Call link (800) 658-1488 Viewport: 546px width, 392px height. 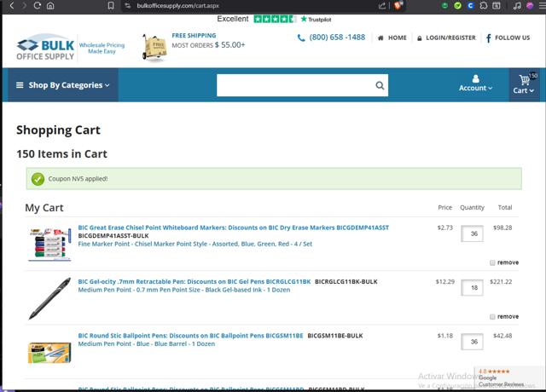click(x=337, y=37)
